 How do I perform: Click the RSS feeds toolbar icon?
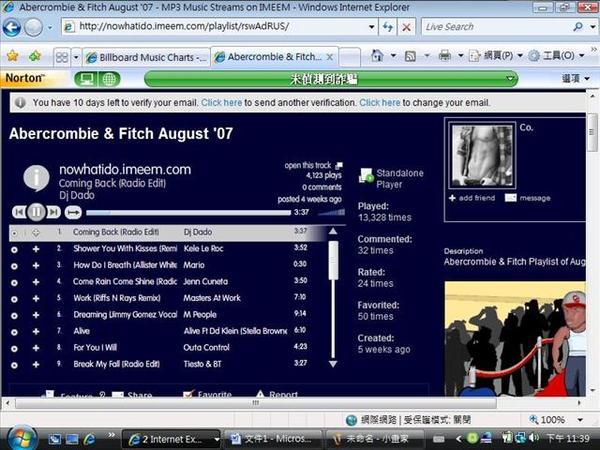(x=410, y=57)
